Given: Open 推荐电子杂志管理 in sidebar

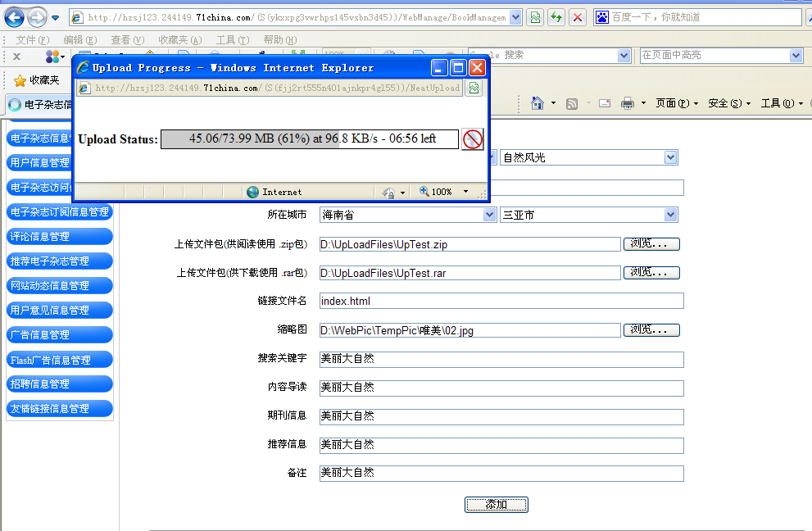Looking at the screenshot, I should coord(60,261).
